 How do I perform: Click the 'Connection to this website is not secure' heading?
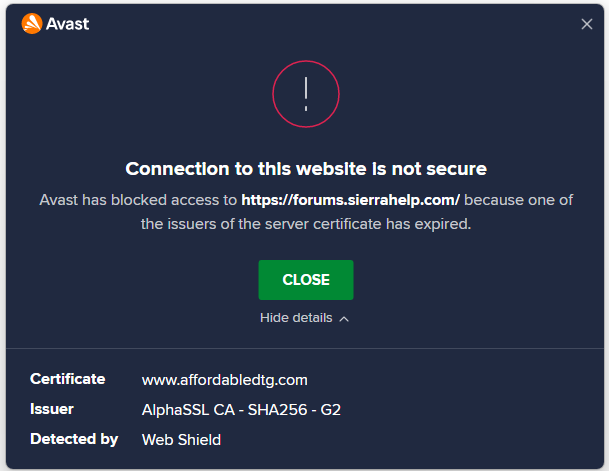[x=306, y=169]
